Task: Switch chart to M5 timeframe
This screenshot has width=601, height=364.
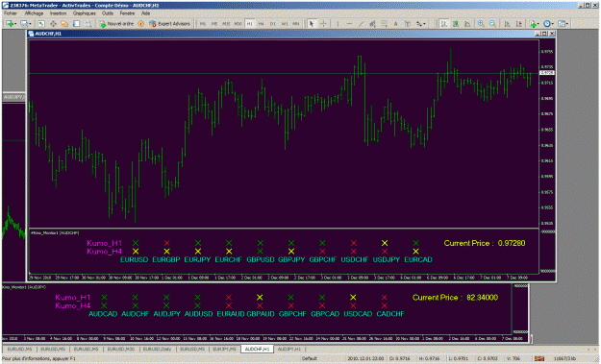Action: [x=214, y=24]
